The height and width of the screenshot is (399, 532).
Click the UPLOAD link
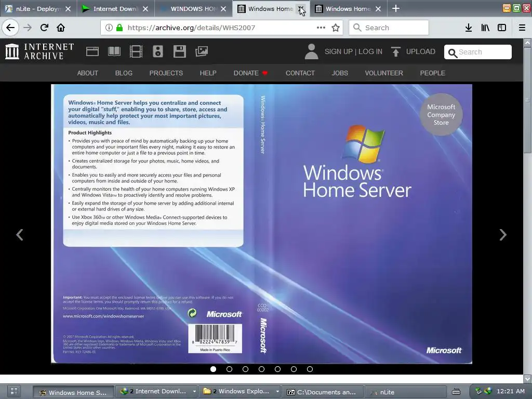click(421, 51)
